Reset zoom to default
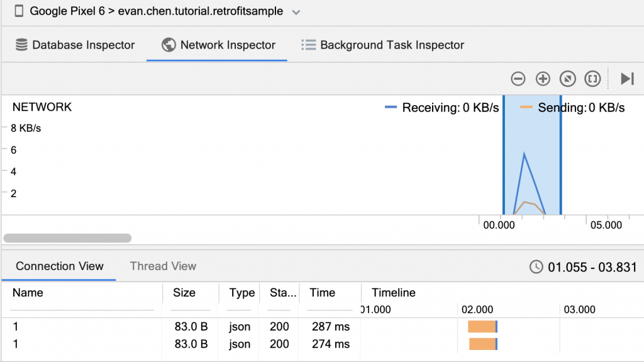The image size is (644, 362). [x=567, y=79]
